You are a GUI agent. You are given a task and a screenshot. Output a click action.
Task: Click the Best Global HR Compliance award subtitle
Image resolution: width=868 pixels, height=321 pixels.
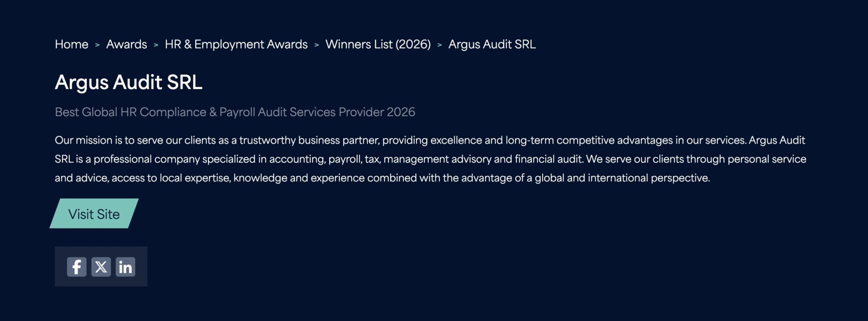(x=235, y=112)
